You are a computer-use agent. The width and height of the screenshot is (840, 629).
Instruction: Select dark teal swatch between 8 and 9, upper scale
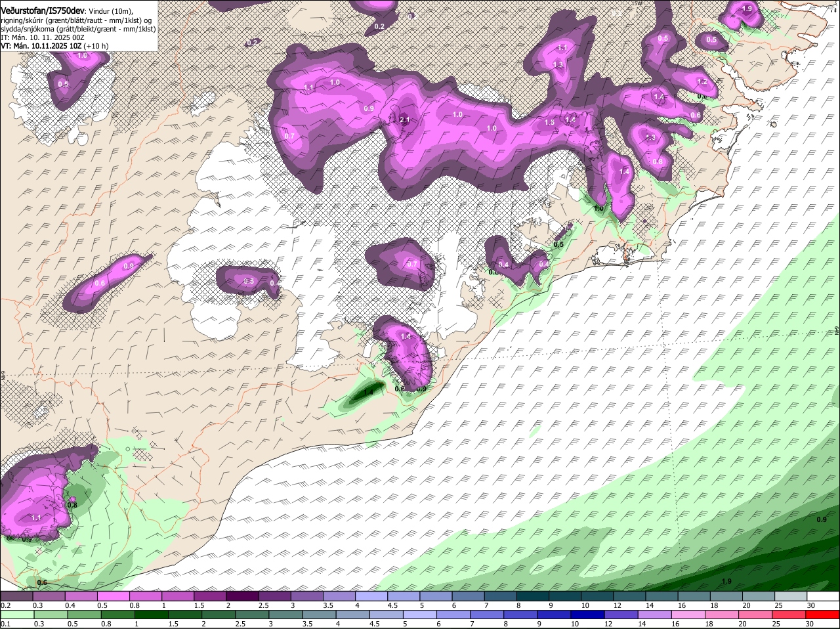pyautogui.click(x=533, y=597)
